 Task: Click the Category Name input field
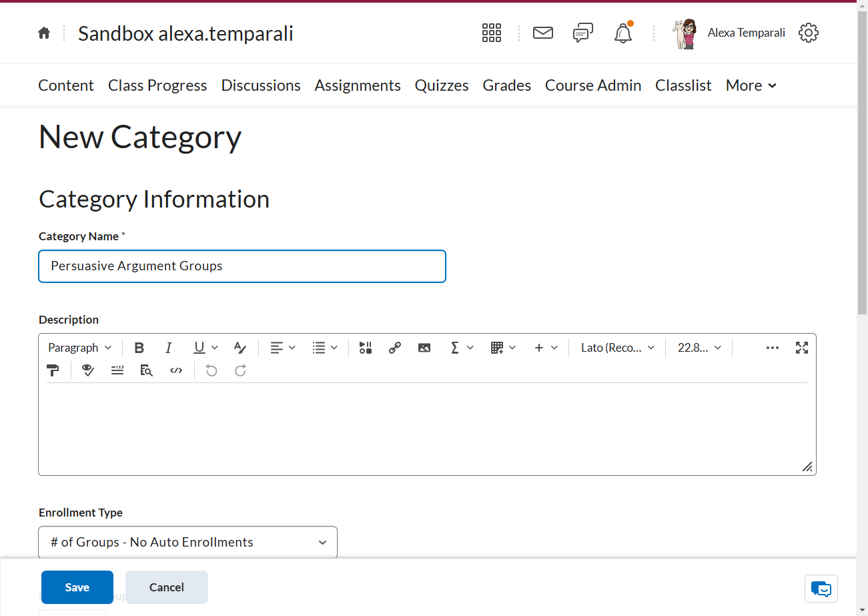point(242,266)
